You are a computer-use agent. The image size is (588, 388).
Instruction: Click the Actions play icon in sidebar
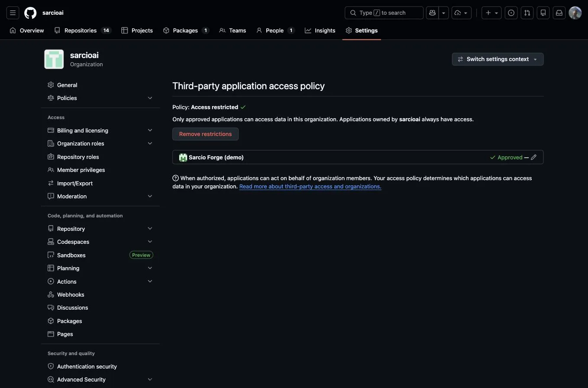point(51,281)
